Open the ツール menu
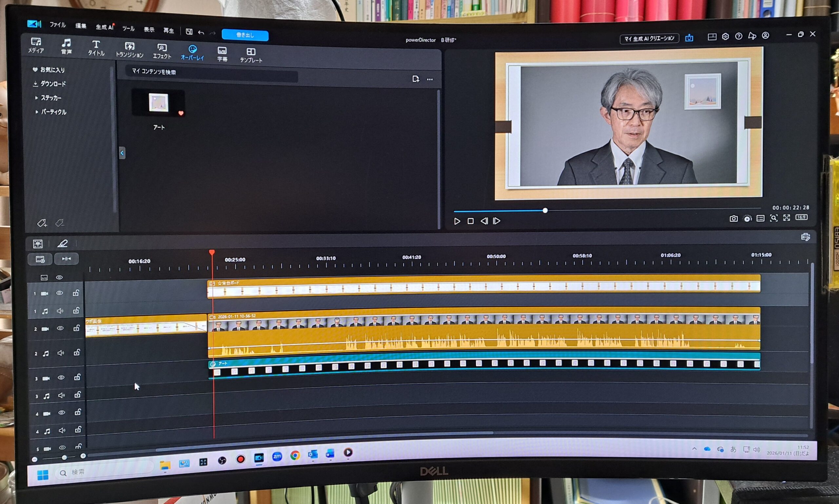The width and height of the screenshot is (839, 504). (x=128, y=29)
